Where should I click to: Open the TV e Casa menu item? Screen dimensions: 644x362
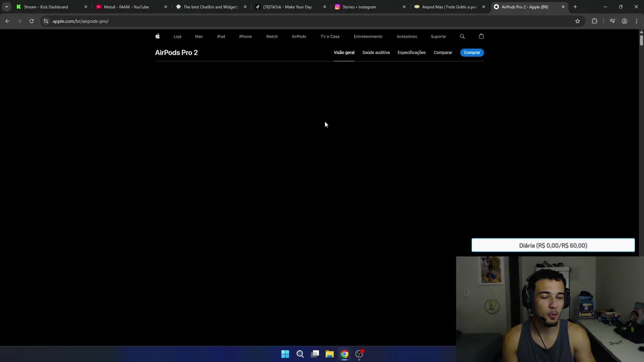tap(330, 36)
